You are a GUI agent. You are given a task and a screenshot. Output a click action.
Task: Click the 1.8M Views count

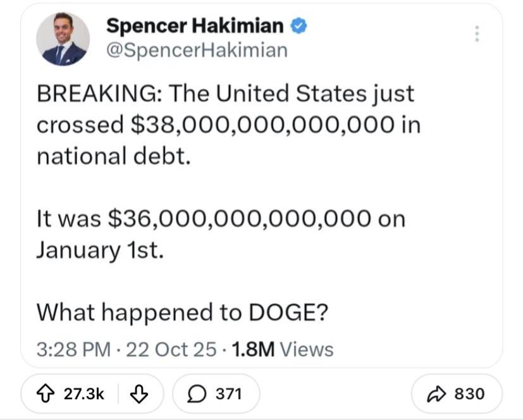pos(283,349)
